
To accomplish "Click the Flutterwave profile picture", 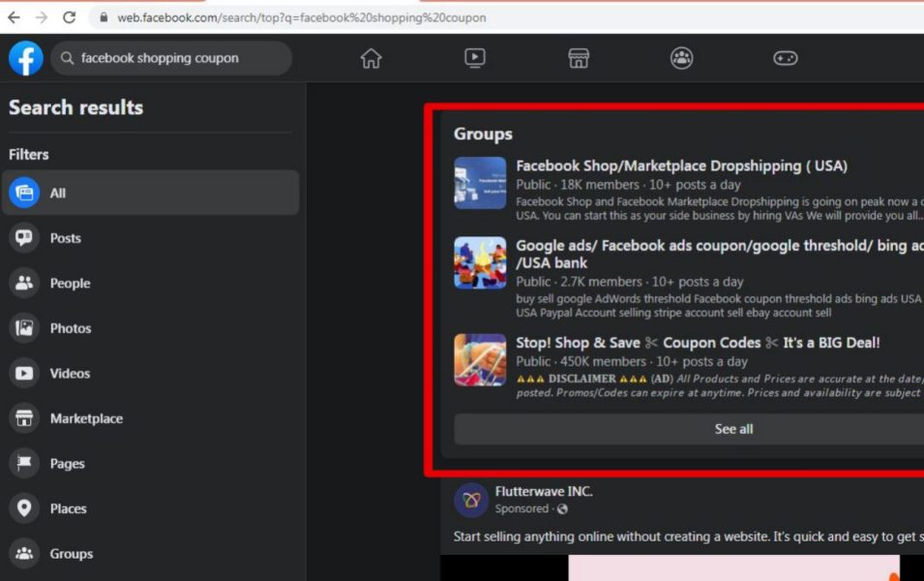I will point(471,501).
